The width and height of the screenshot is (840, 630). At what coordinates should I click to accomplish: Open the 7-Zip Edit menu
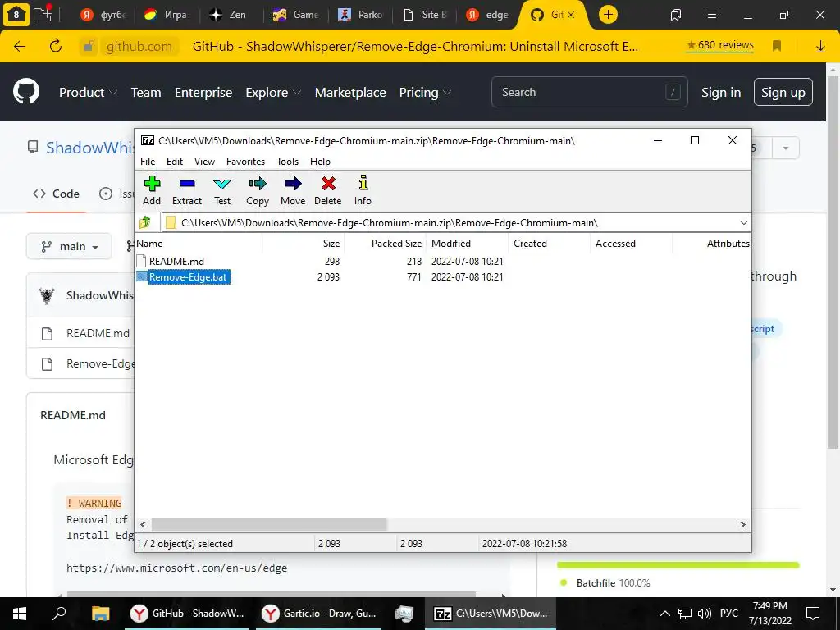coord(175,162)
